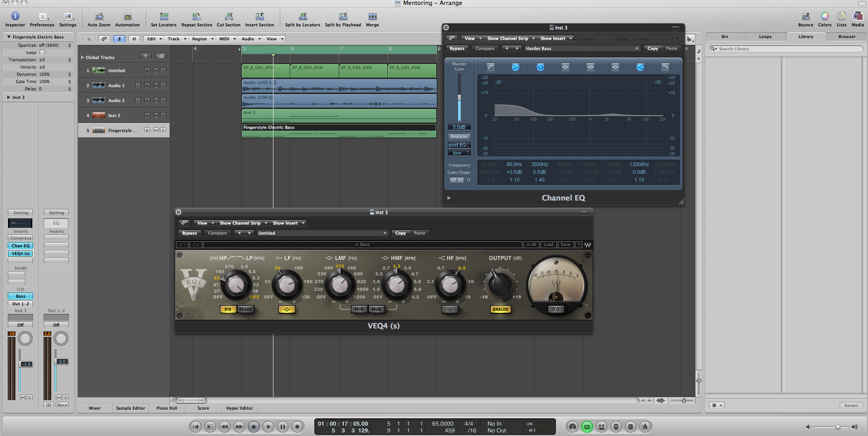Click the Channel EQ Master Gain slider
The height and width of the screenshot is (436, 868).
(459, 98)
